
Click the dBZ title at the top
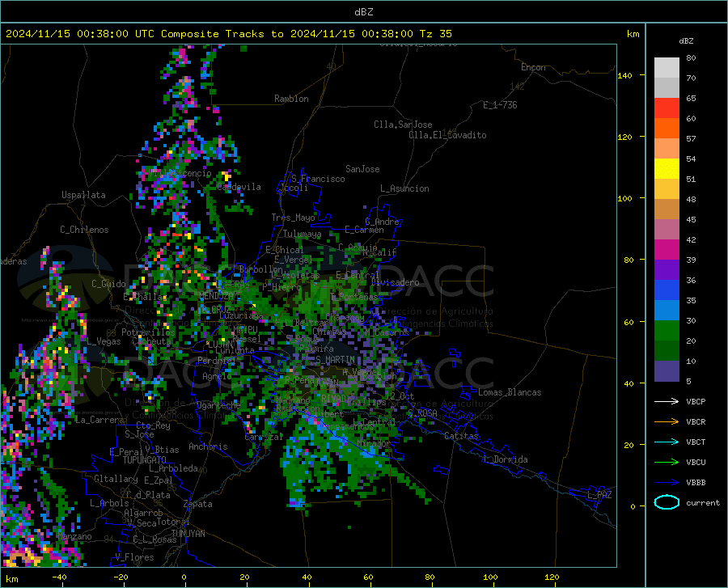[363, 12]
